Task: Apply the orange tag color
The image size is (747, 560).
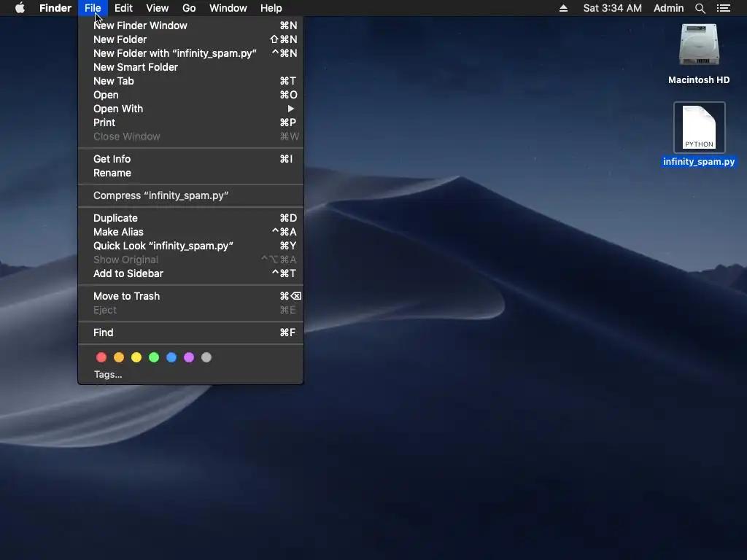Action: pyautogui.click(x=119, y=357)
